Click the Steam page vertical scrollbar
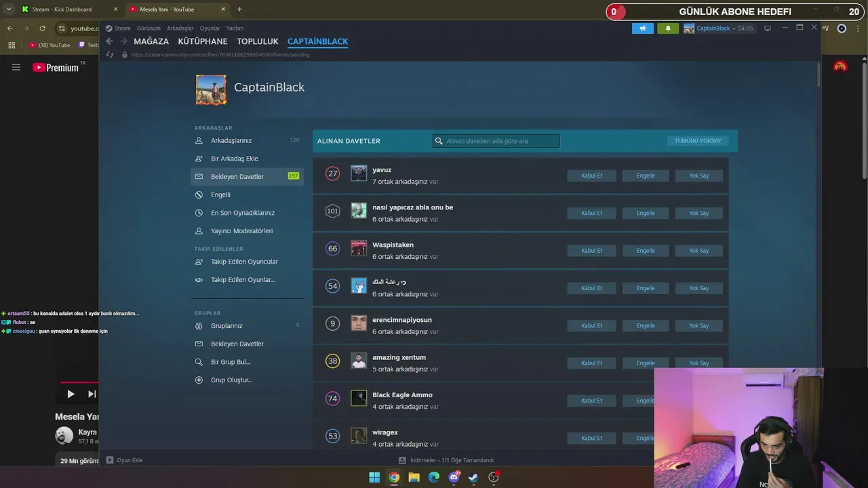This screenshot has width=868, height=488. 819,75
